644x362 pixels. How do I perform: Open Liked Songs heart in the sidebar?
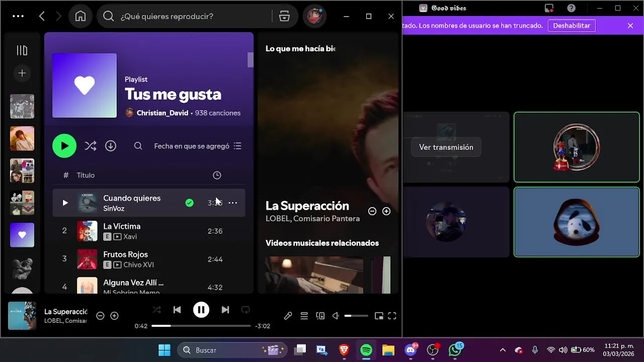(22, 235)
